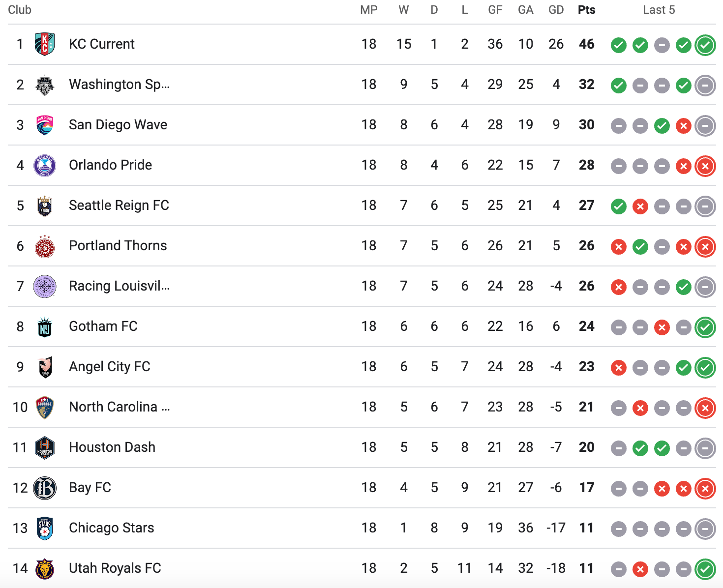The image size is (723, 588).
Task: Click the Last 5 column header
Action: [659, 10]
